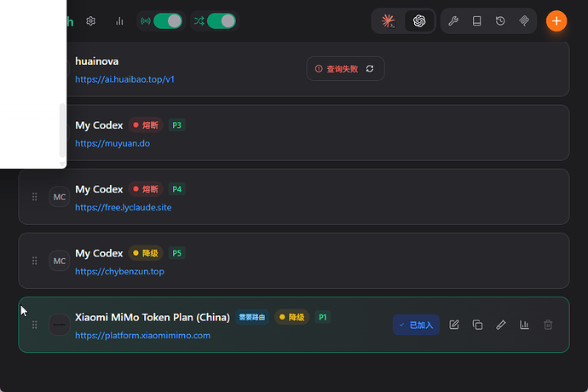The height and width of the screenshot is (392, 588).
Task: Select the huainova provider name
Action: click(97, 61)
